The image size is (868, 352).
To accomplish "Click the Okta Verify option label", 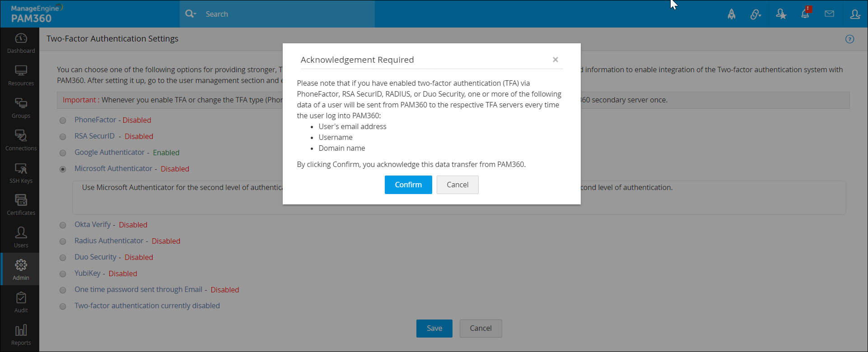I will (x=93, y=224).
